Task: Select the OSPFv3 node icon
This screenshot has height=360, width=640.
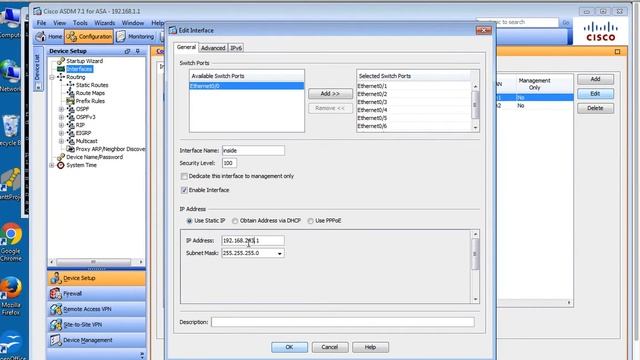Action: (x=70, y=117)
